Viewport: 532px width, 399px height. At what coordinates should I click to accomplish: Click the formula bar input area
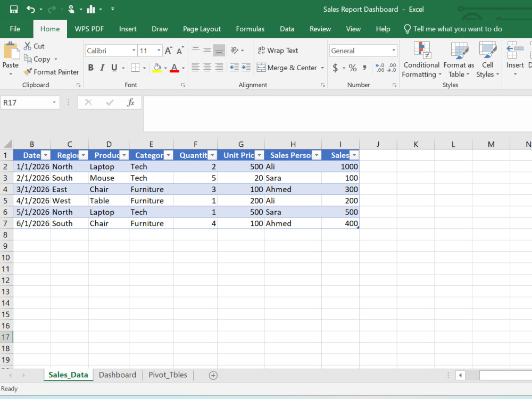pyautogui.click(x=338, y=114)
